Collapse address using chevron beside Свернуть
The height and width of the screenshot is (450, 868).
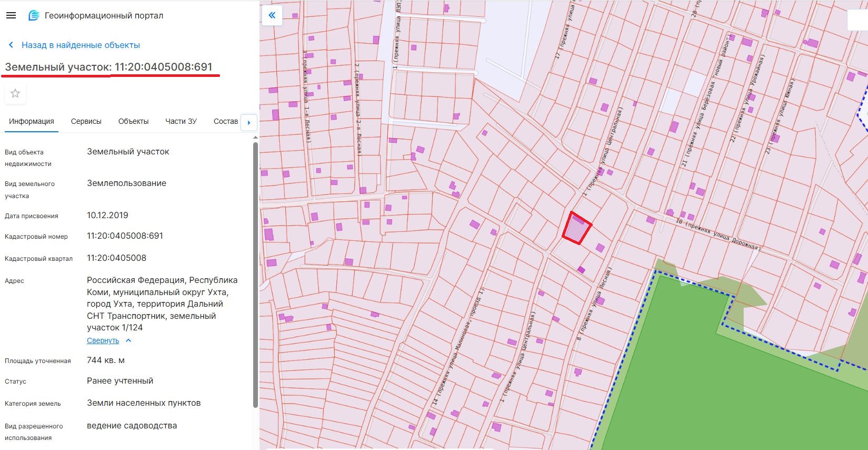[x=128, y=340]
